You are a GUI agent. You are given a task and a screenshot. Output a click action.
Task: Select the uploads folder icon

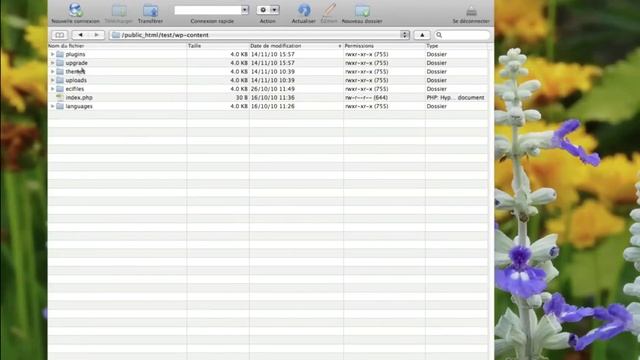click(60, 80)
